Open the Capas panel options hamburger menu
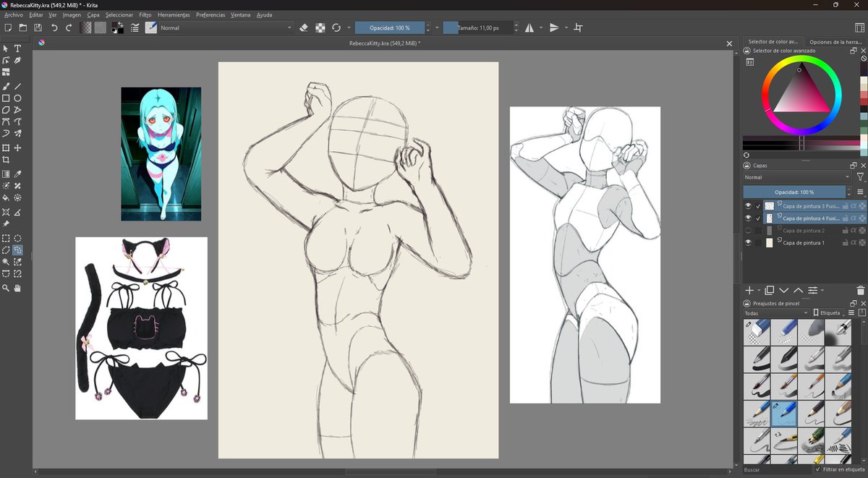This screenshot has width=868, height=478. 860,192
